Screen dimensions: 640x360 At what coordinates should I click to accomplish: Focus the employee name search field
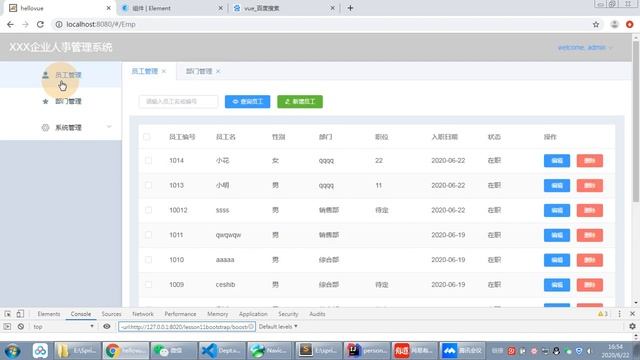pyautogui.click(x=178, y=101)
